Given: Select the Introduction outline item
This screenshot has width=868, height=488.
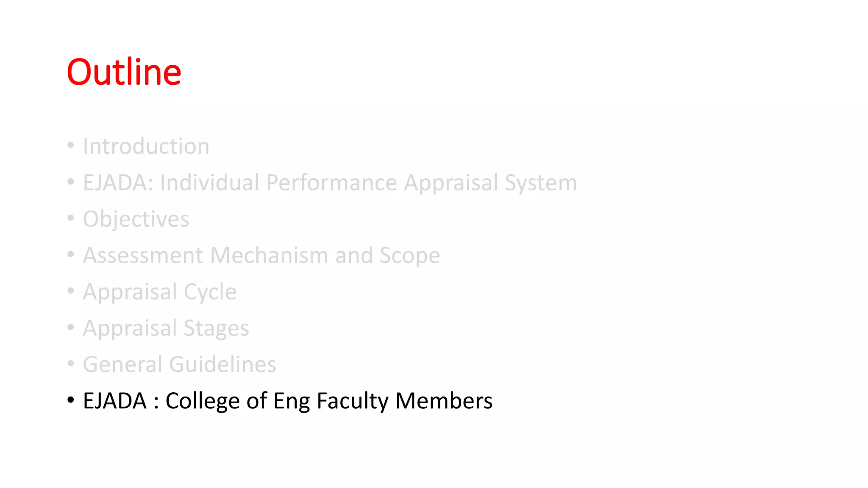Looking at the screenshot, I should pyautogui.click(x=146, y=146).
